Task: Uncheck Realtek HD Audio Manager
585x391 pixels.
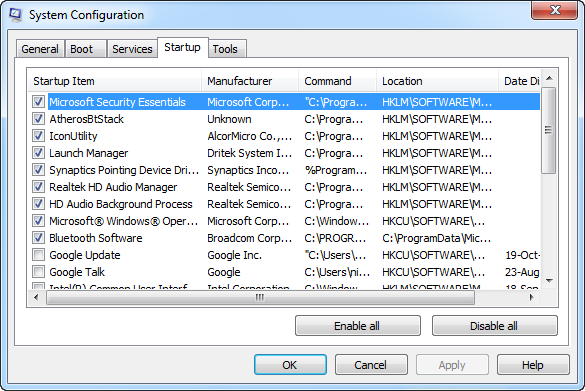Action: click(x=38, y=187)
